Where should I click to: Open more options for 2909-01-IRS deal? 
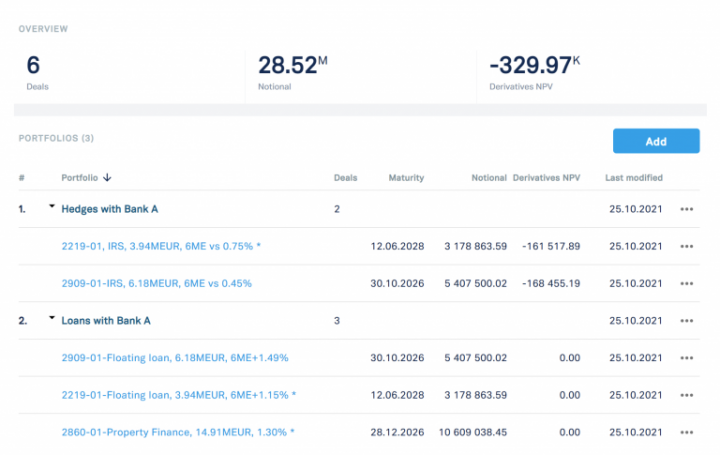click(686, 283)
